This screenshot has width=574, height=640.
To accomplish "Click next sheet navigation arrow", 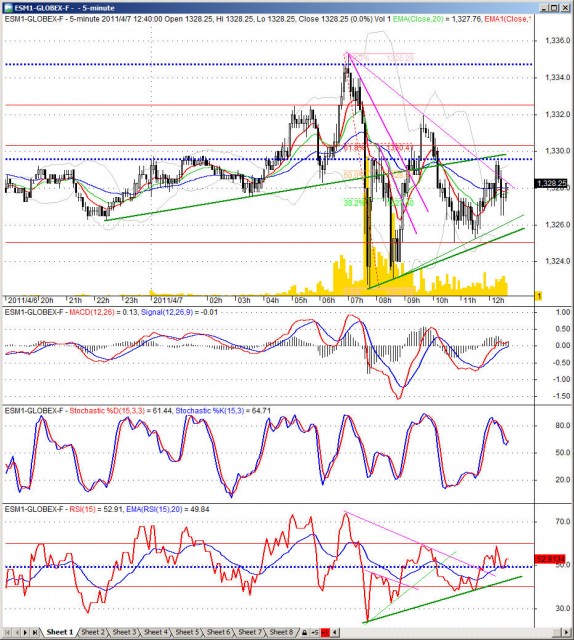I will pos(25,632).
